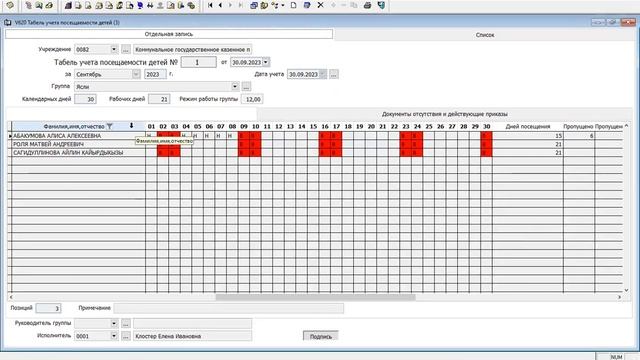Click day 05 cell for Абакумова Алиса
Screen dimensions: 640x360
tap(198, 136)
